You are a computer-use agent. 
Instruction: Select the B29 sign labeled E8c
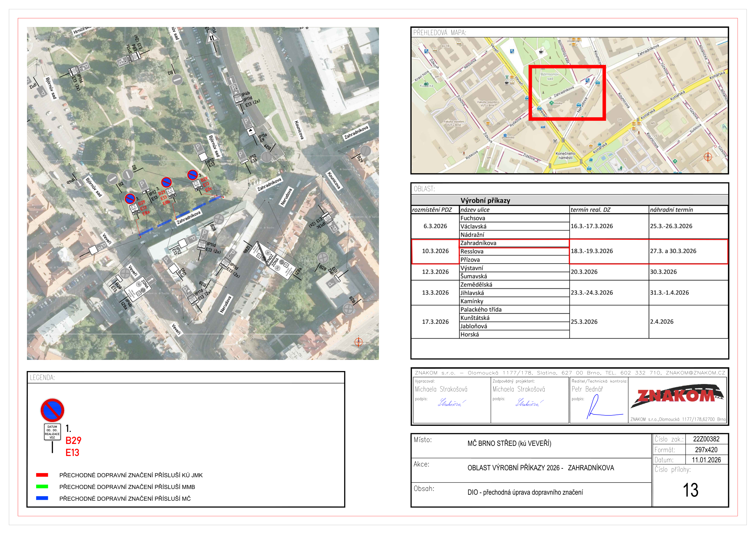(192, 175)
